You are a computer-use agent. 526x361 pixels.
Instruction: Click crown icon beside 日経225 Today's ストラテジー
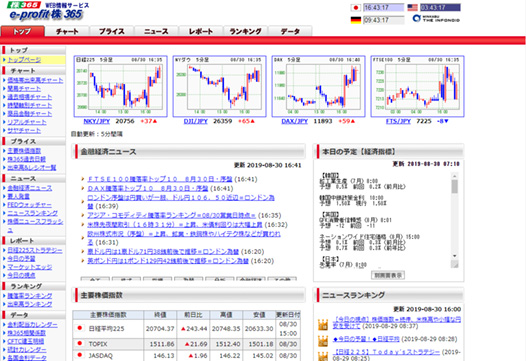[323, 356]
